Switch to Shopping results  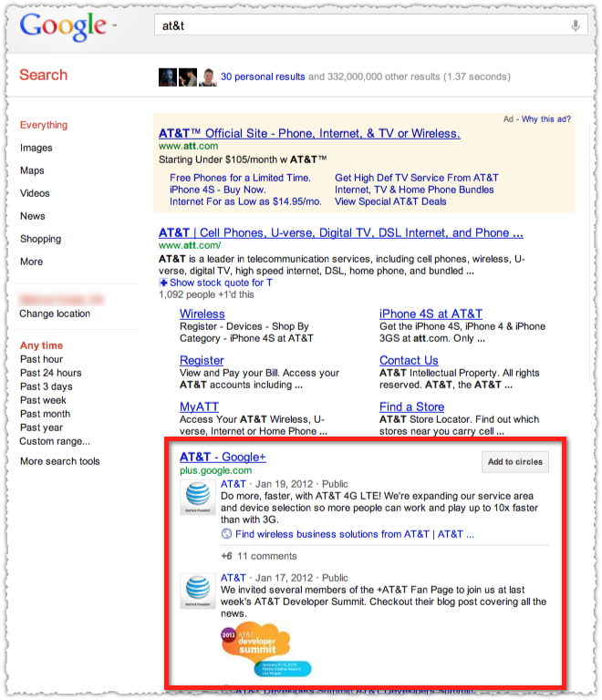click(41, 239)
